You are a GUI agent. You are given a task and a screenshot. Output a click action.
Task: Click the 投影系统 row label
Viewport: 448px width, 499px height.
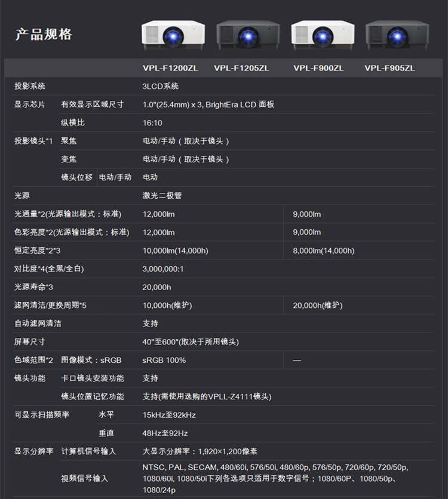pos(30,86)
